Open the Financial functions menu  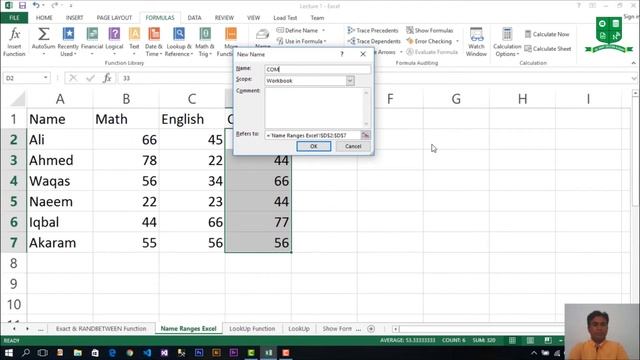(x=92, y=42)
